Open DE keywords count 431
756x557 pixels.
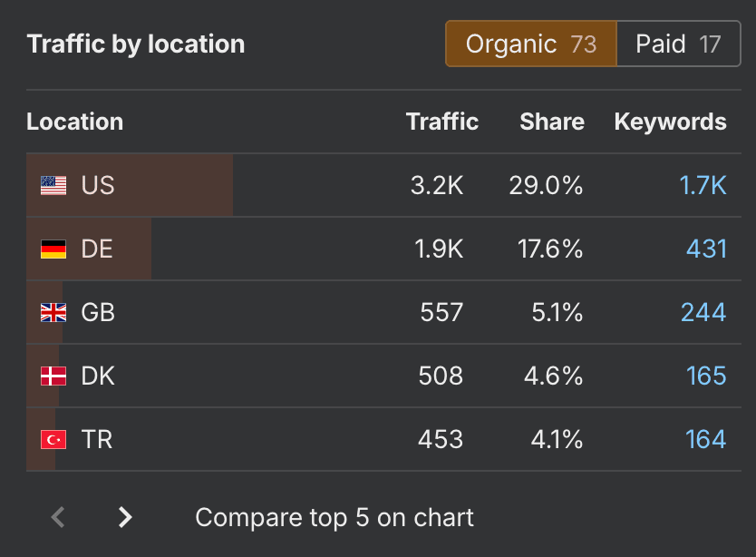point(706,249)
